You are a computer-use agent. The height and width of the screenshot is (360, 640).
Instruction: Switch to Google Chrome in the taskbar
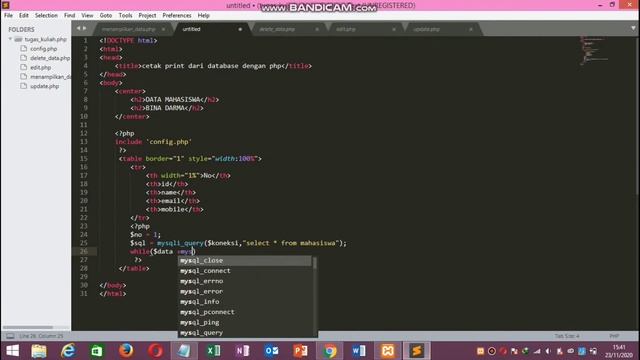tap(330, 351)
